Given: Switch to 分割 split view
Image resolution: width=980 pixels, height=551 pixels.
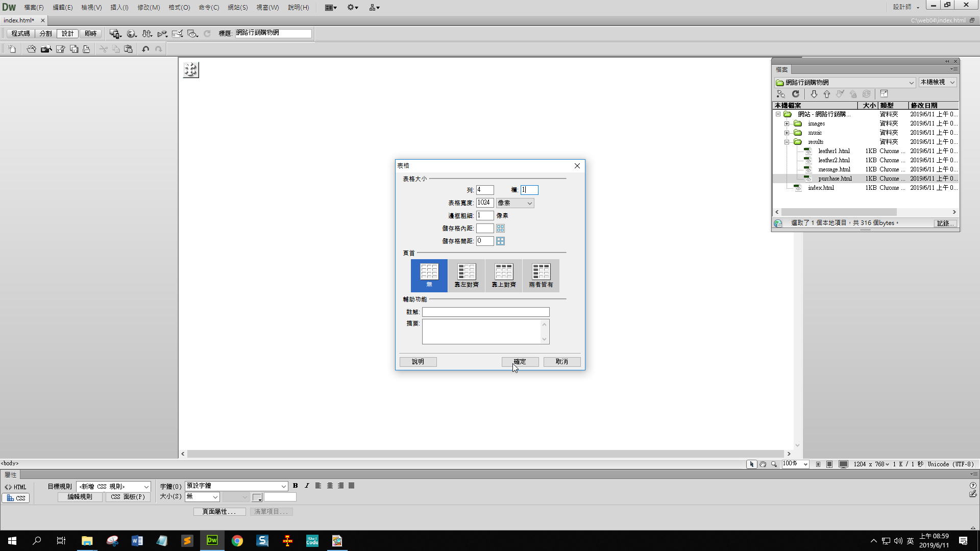Looking at the screenshot, I should point(45,34).
